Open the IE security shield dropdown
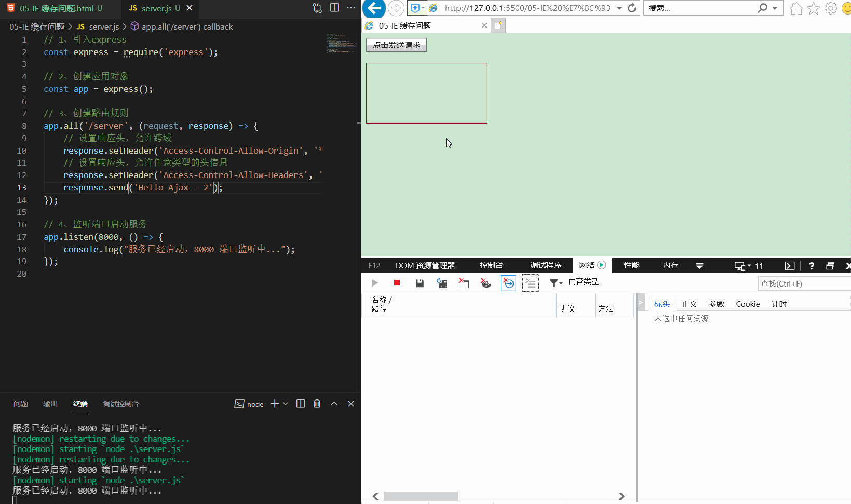 pyautogui.click(x=417, y=8)
